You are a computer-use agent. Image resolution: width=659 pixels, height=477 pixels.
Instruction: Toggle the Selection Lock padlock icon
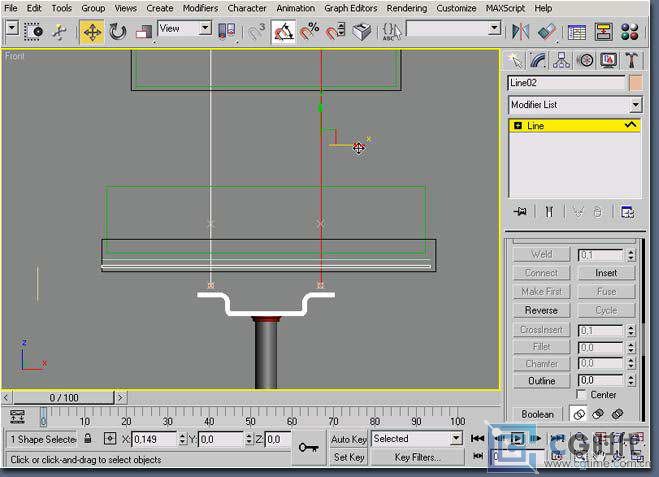[87, 439]
